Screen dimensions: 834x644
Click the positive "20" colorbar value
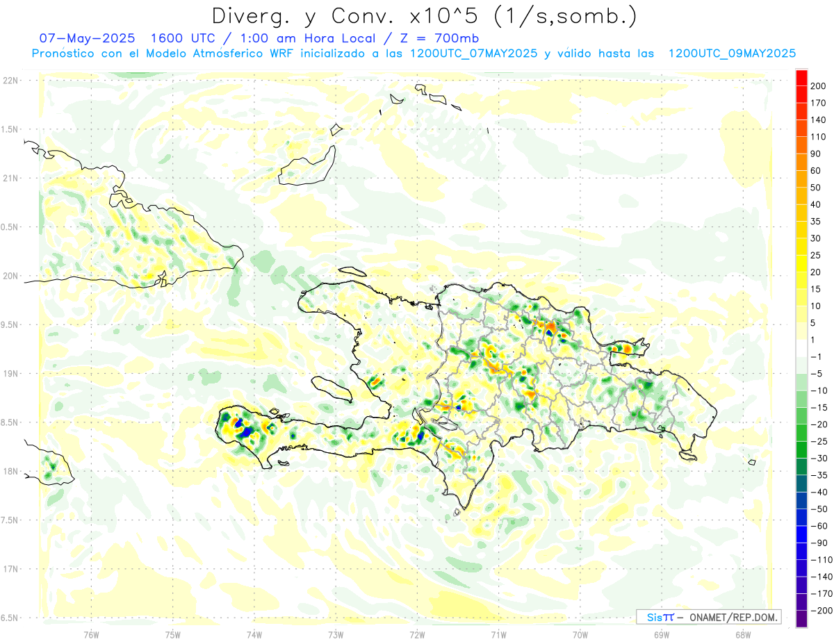(816, 272)
